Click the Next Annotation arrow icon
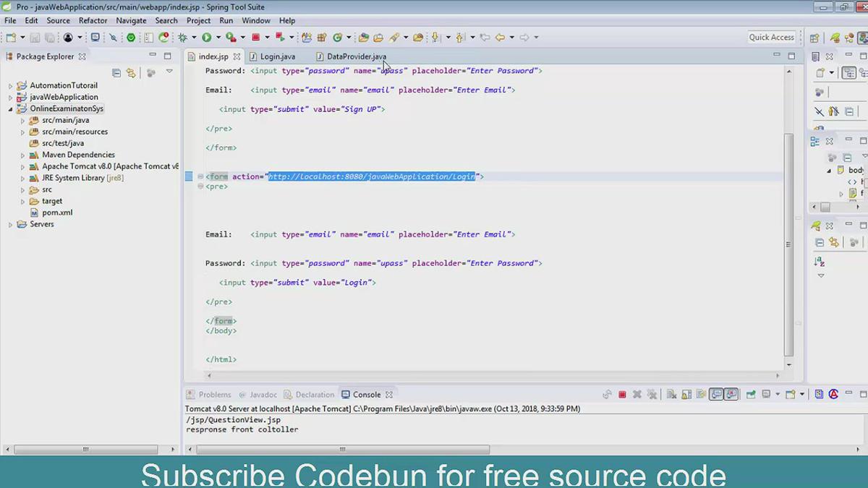This screenshot has width=868, height=488. tap(435, 38)
